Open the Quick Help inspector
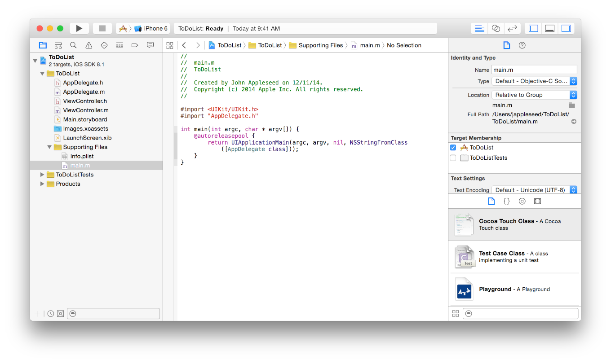Screen dimensions: 611x364 click(x=522, y=45)
